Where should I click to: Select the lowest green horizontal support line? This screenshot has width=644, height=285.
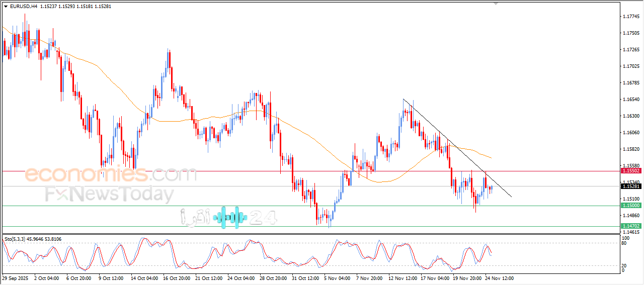pyautogui.click(x=302, y=226)
